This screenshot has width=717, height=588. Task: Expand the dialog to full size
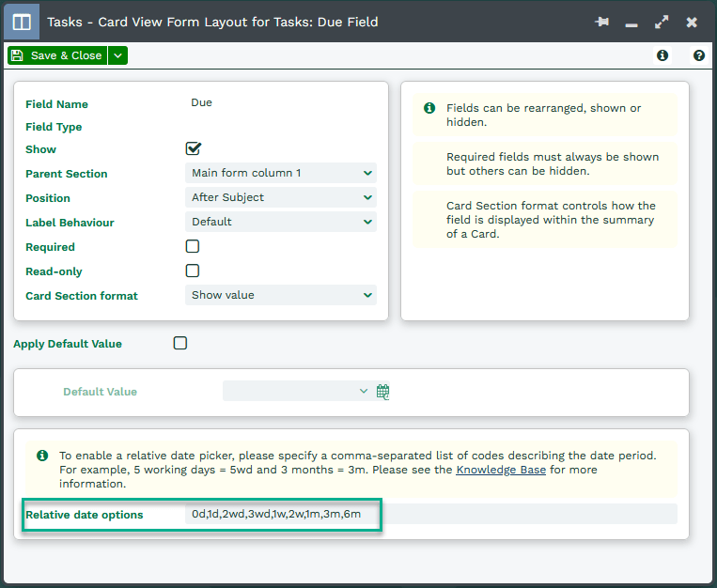click(662, 22)
